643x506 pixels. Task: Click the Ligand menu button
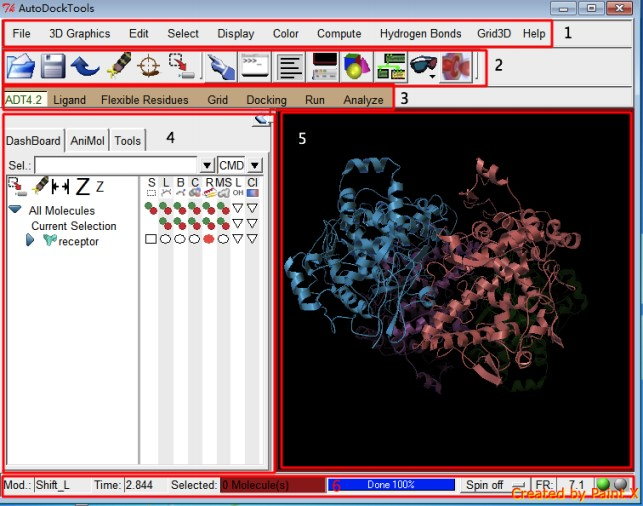[69, 100]
